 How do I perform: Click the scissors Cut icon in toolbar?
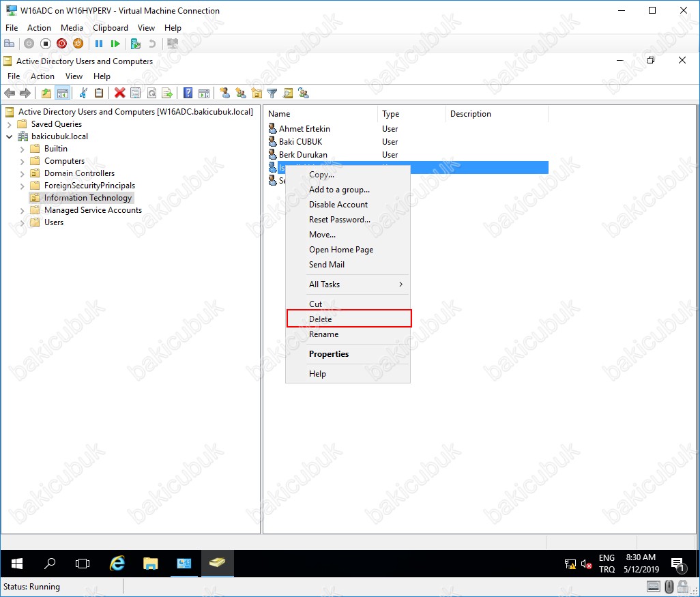point(83,93)
